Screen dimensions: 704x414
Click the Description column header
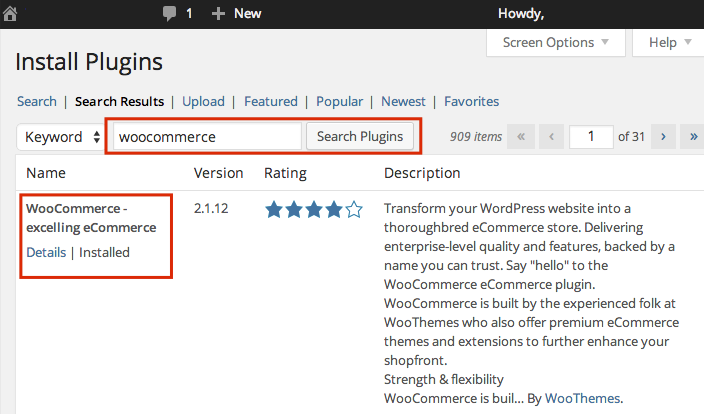422,173
